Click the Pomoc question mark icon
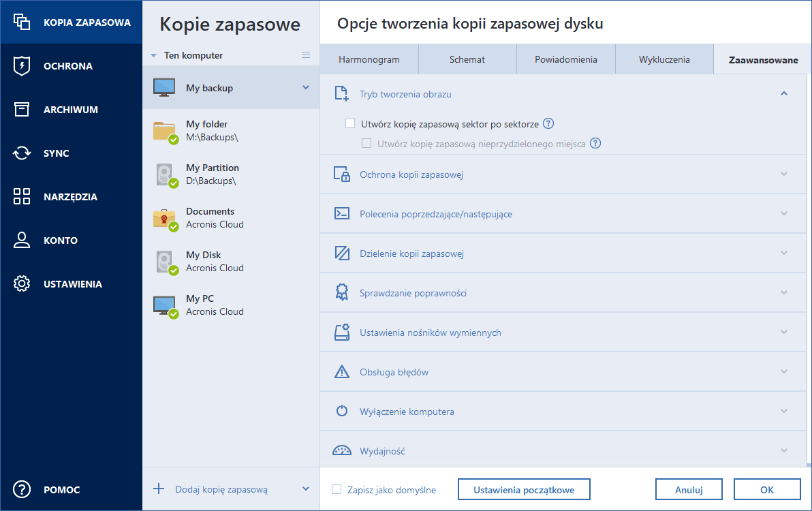This screenshot has height=511, width=812. (22, 490)
